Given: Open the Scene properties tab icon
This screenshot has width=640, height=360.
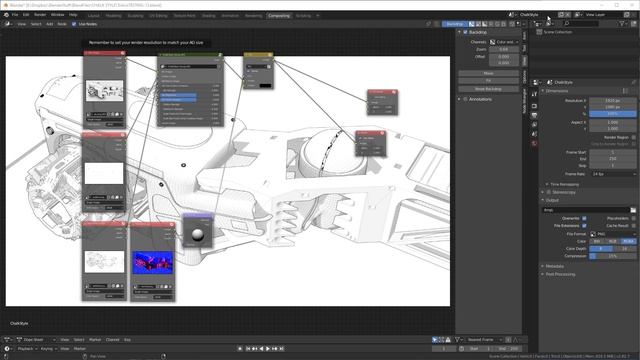Looking at the screenshot, I should [534, 134].
